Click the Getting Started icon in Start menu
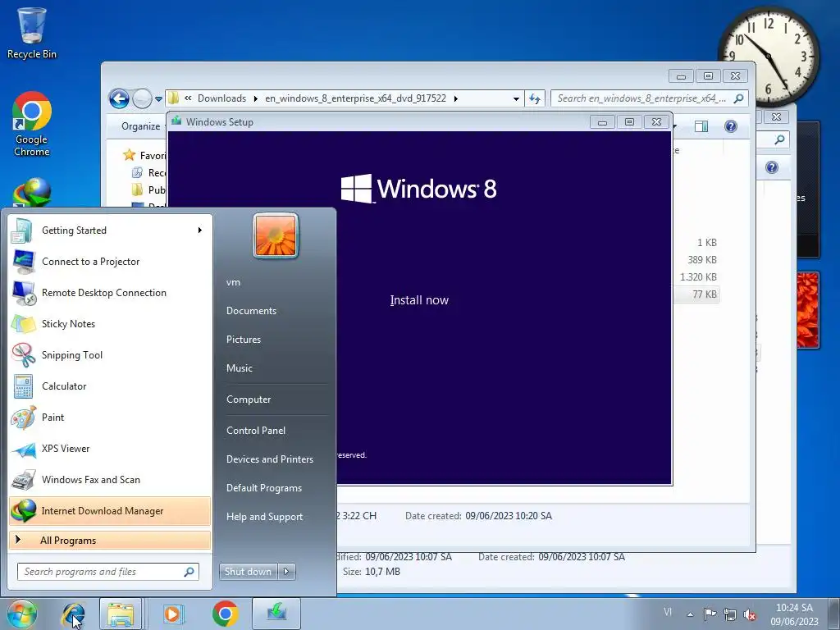This screenshot has width=840, height=630. pyautogui.click(x=22, y=231)
